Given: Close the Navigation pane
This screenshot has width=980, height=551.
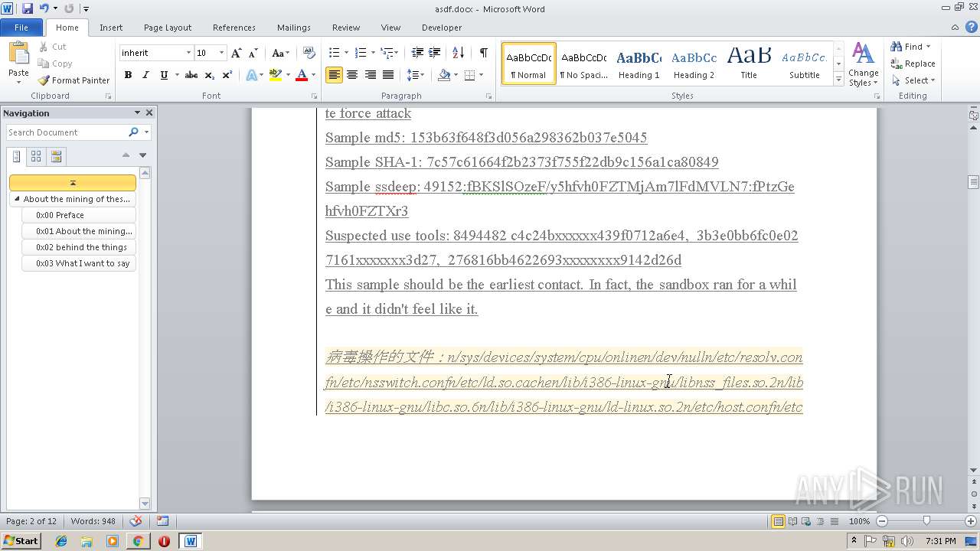Looking at the screenshot, I should pyautogui.click(x=149, y=112).
